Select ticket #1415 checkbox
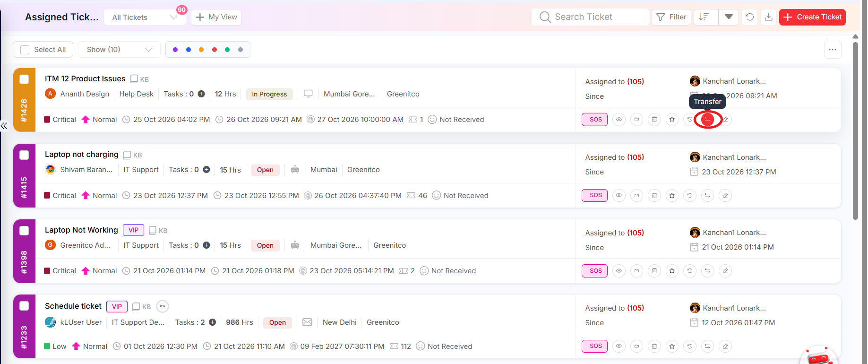The height and width of the screenshot is (364, 868). point(24,155)
